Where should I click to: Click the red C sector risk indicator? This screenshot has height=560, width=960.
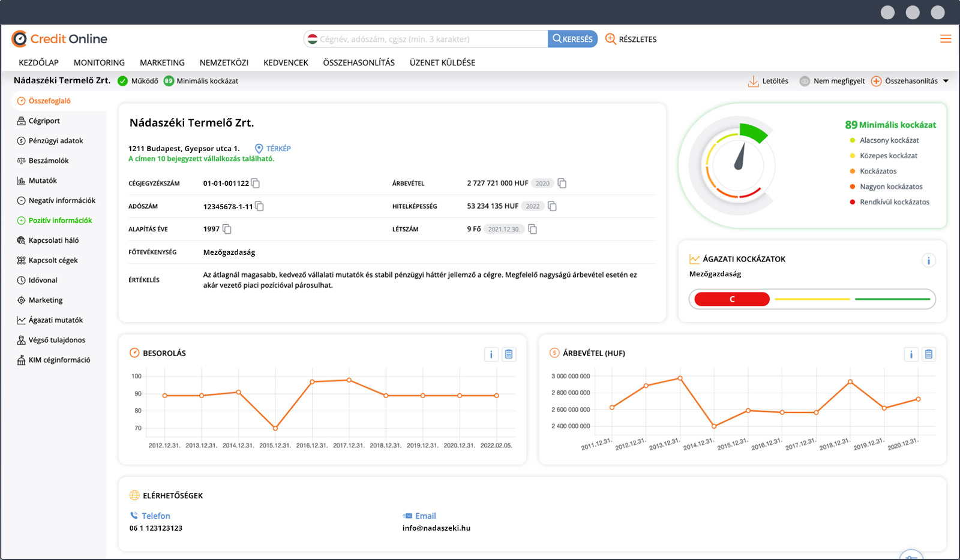(x=731, y=299)
